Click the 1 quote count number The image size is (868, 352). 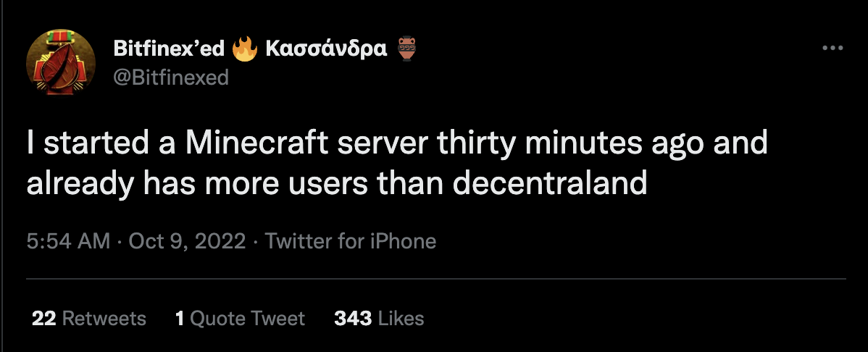click(x=180, y=318)
